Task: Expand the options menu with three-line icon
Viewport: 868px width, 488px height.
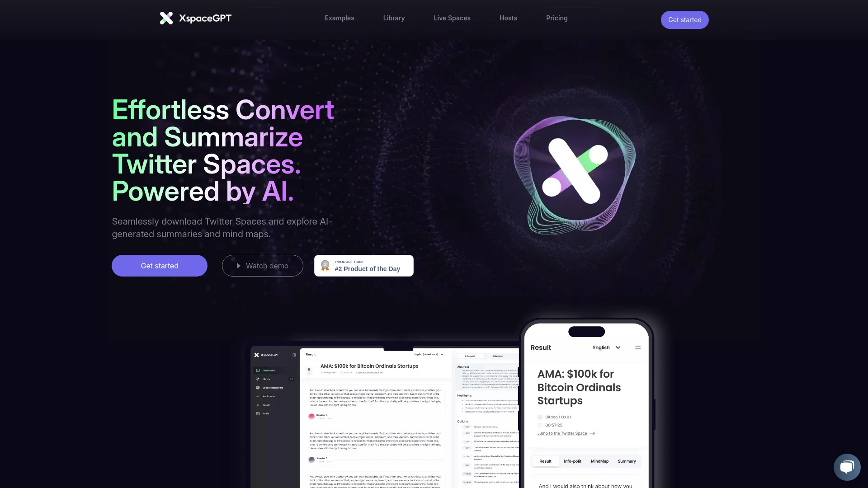Action: (637, 347)
